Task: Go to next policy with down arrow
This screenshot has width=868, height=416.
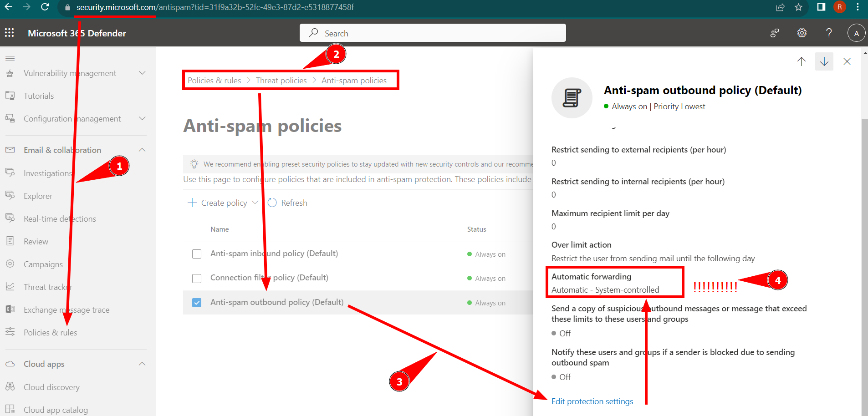Action: tap(824, 61)
